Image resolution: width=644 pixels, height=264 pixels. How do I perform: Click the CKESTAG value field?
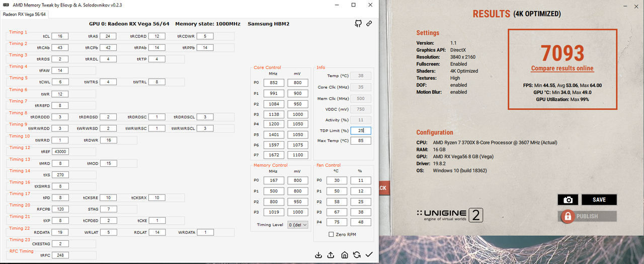pyautogui.click(x=60, y=243)
